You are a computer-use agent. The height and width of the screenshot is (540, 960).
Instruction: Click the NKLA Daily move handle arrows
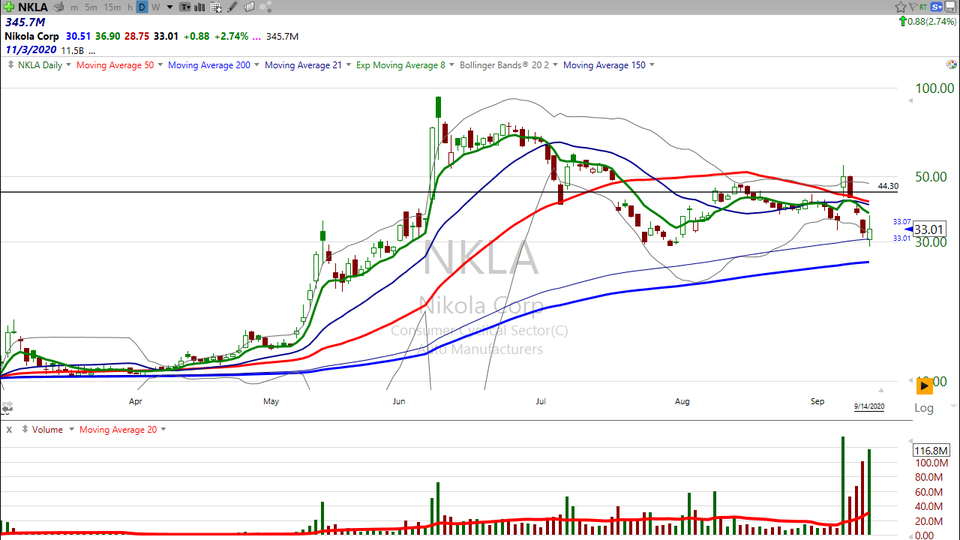click(x=10, y=64)
